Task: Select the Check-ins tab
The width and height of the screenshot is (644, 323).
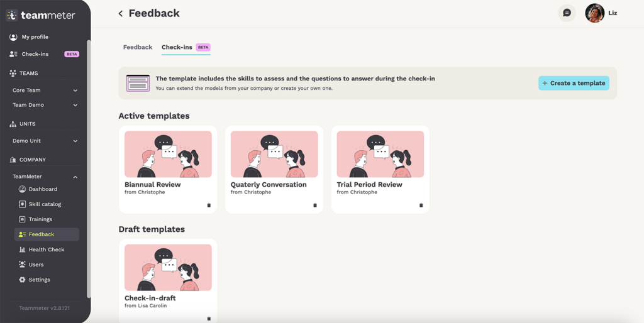Action: [186, 47]
